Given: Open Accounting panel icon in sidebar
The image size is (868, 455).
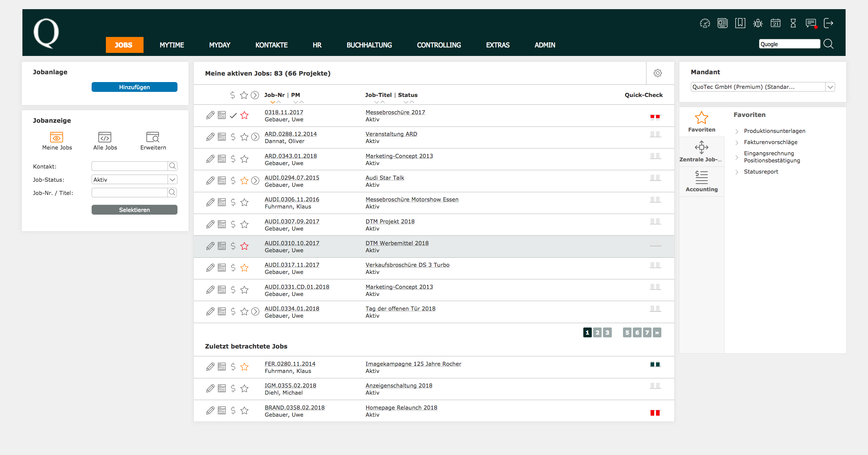Looking at the screenshot, I should click(x=701, y=177).
